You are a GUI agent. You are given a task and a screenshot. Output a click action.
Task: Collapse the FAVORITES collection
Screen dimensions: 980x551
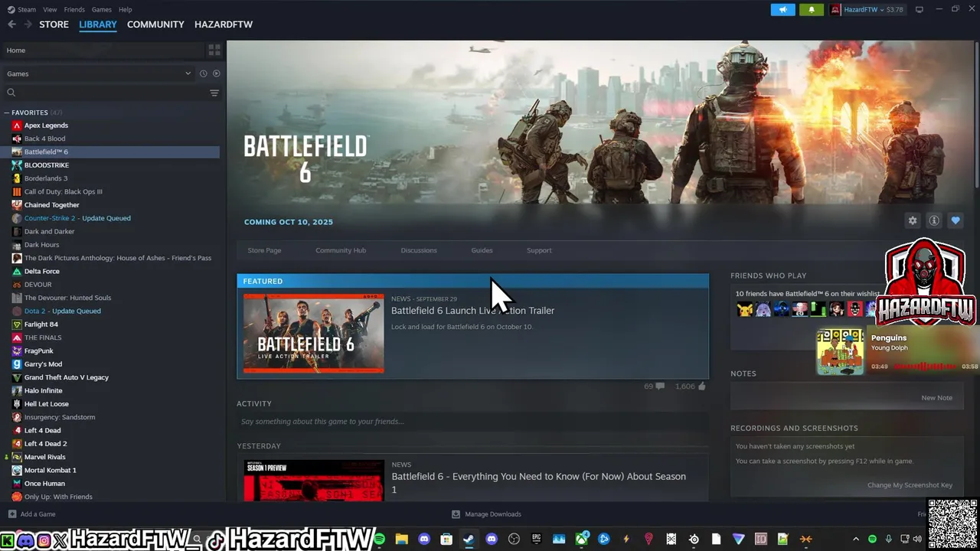7,112
